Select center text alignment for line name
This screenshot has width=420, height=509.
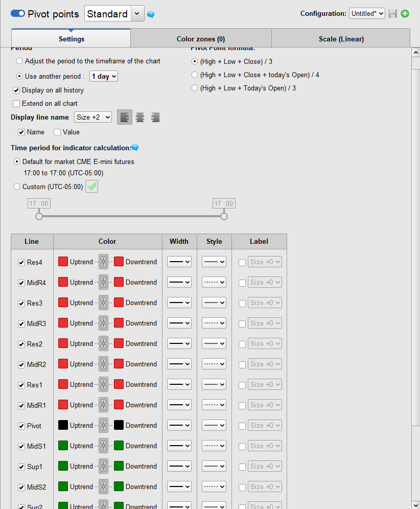[140, 118]
